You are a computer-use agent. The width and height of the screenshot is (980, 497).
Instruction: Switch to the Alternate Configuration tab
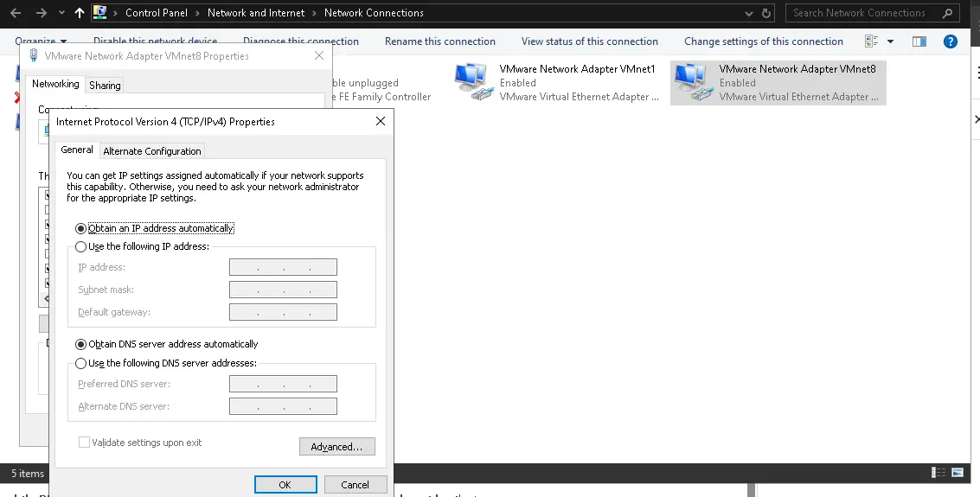152,151
